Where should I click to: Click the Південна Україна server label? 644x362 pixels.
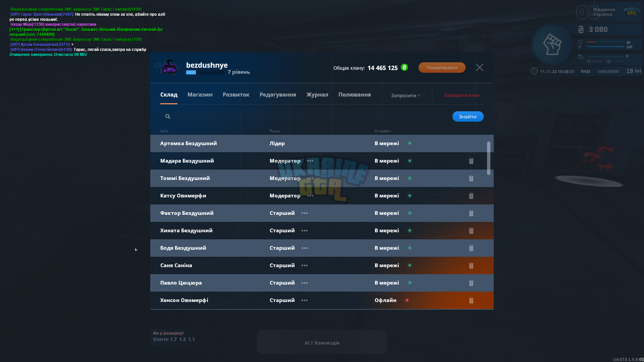click(604, 12)
